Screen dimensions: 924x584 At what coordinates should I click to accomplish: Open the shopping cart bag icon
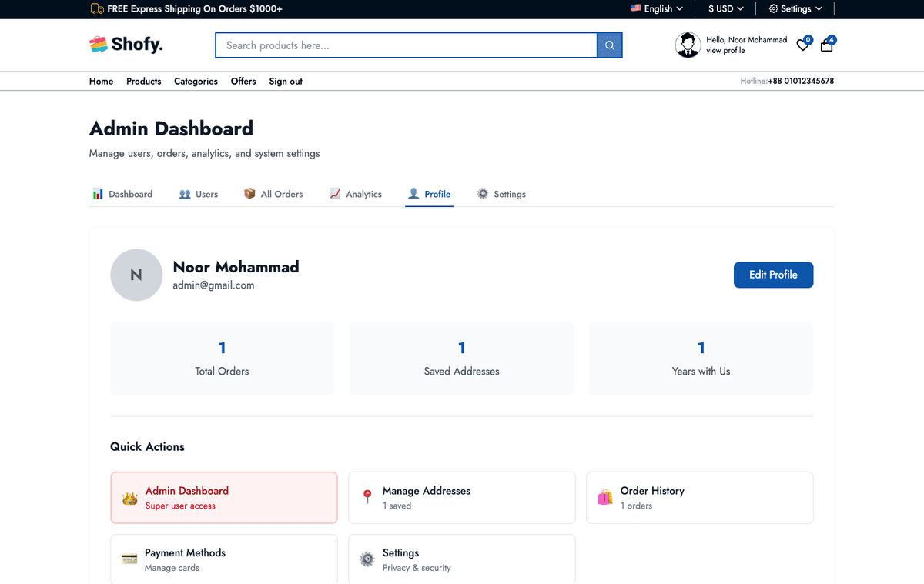(x=826, y=45)
